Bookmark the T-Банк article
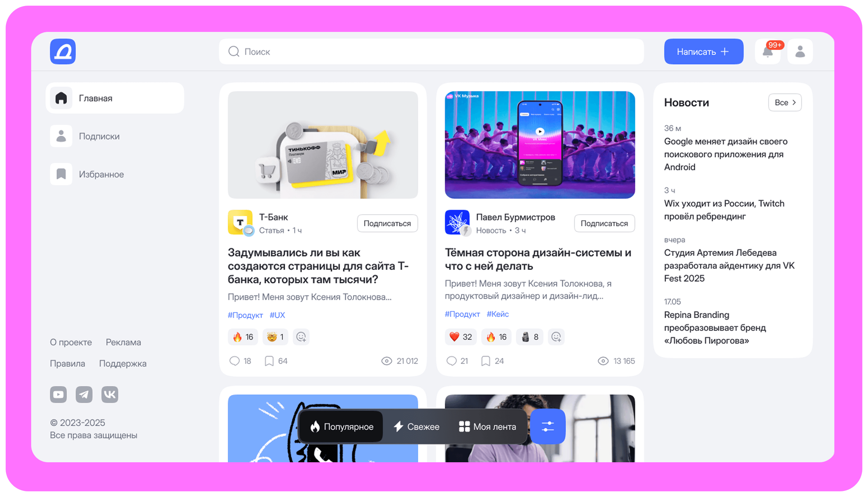Screen dimensions: 868x497 [269, 361]
